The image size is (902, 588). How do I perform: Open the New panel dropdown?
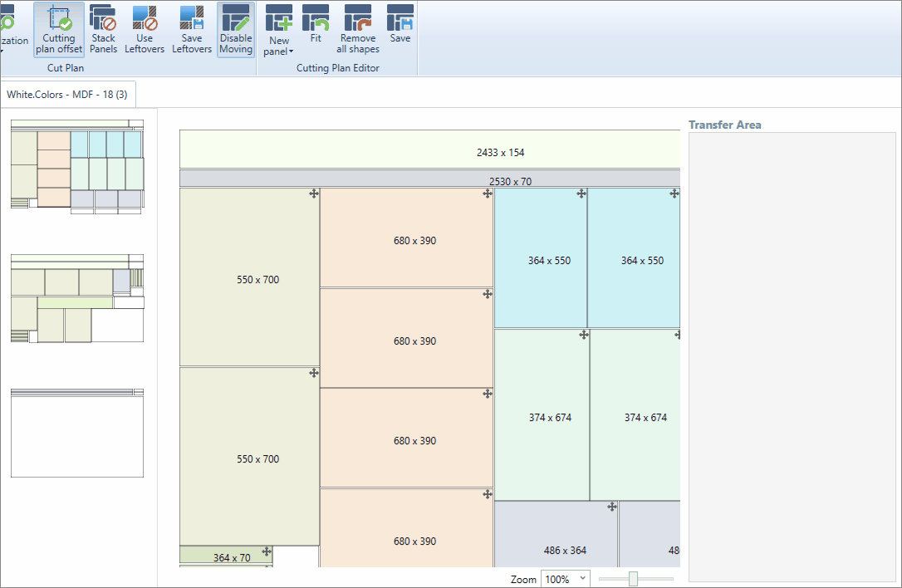coord(279,31)
